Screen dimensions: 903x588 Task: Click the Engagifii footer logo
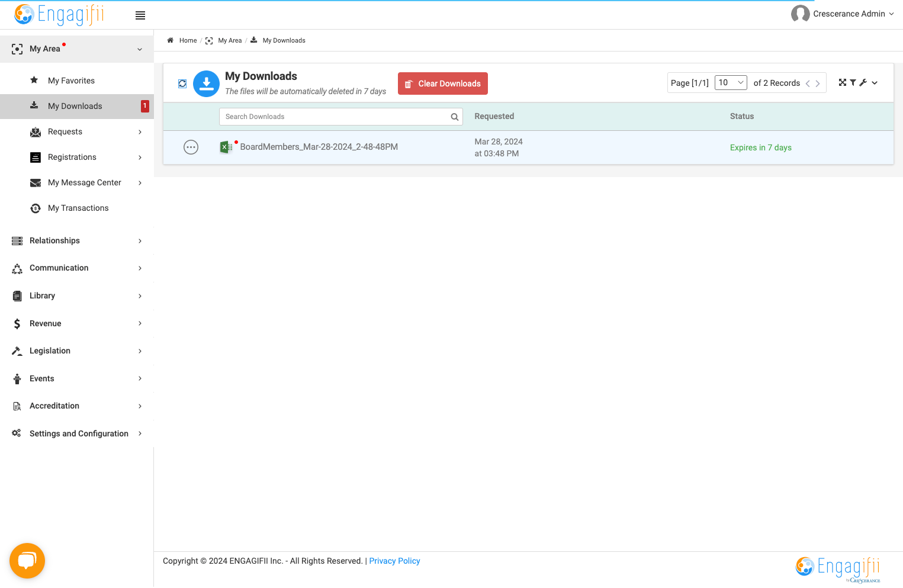coord(838,569)
